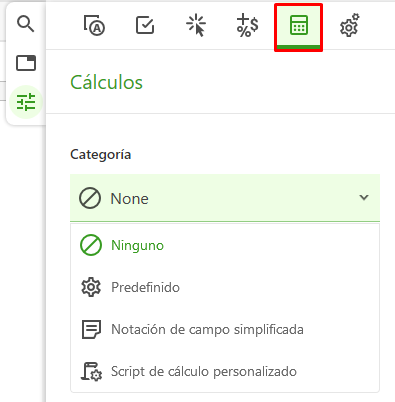Viewport: 395px width, 402px height.
Task: Click the search magnifier icon in sidebar
Action: pyautogui.click(x=26, y=24)
